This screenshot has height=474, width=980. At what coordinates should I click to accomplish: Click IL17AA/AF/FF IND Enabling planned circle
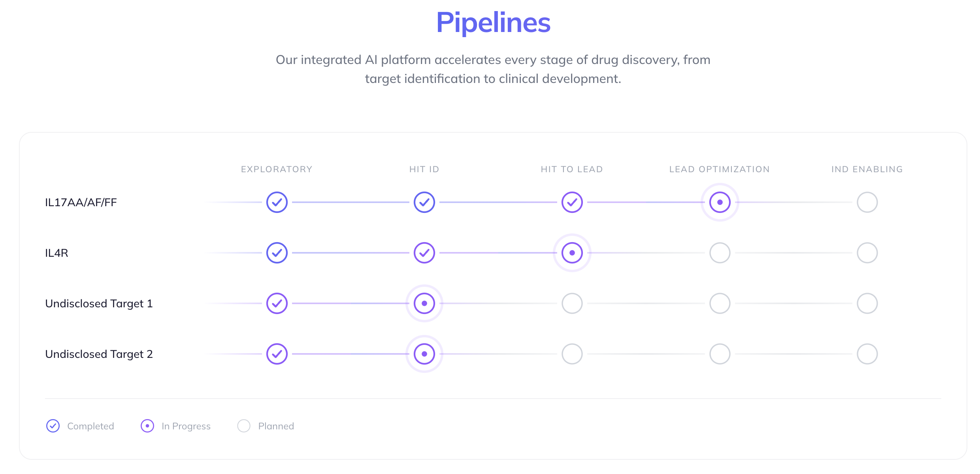coord(867,202)
